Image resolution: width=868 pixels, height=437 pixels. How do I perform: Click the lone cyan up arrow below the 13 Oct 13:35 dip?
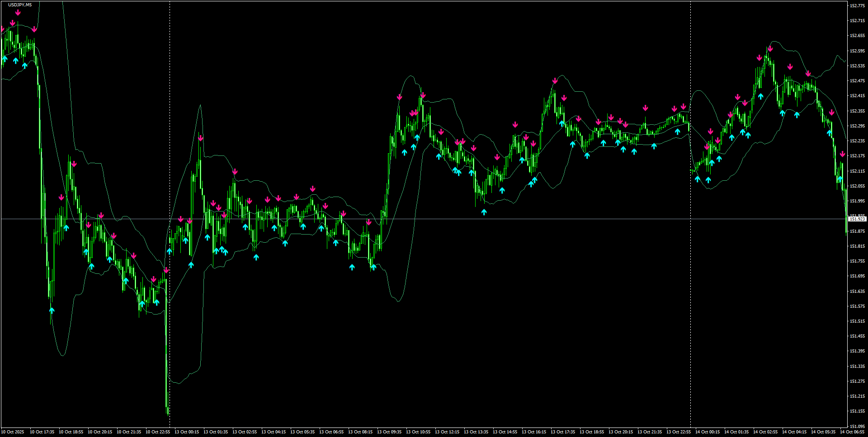click(484, 211)
